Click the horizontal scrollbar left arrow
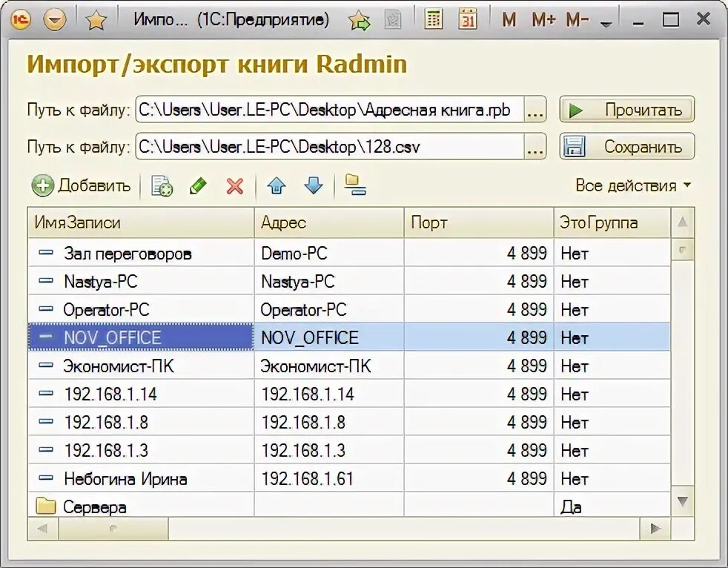 [x=42, y=529]
